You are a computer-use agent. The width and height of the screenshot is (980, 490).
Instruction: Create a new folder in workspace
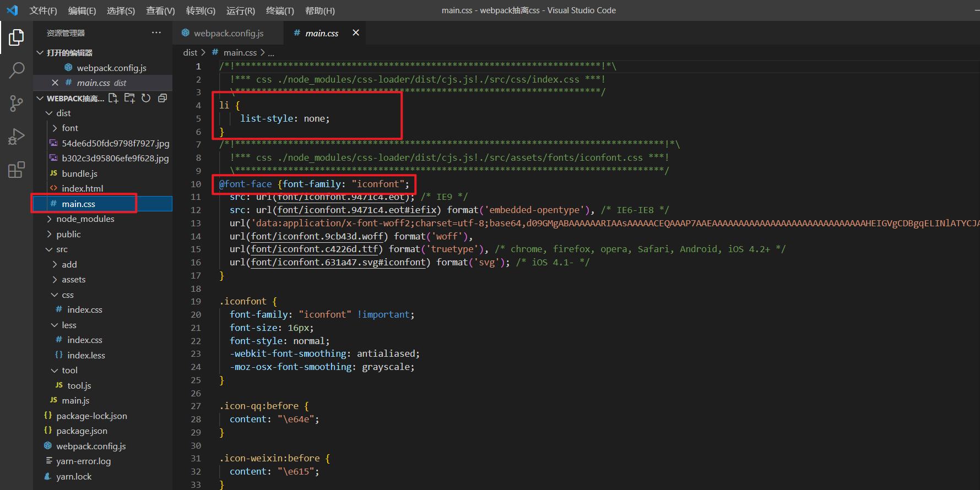[129, 98]
